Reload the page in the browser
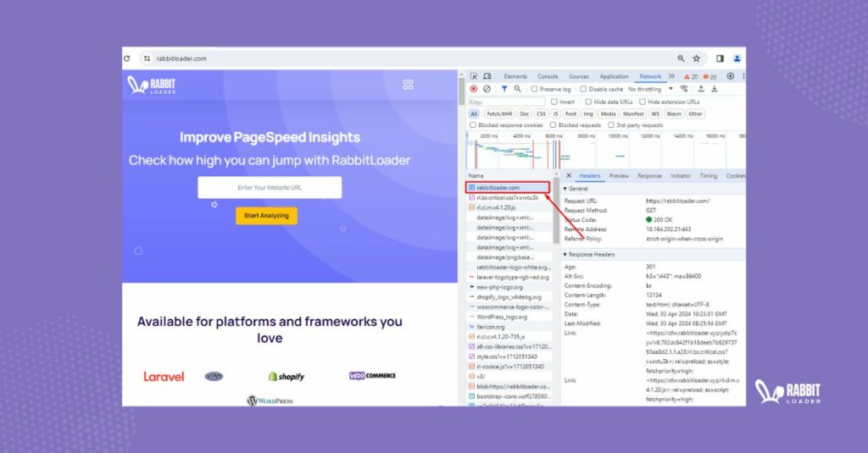The image size is (868, 453). (127, 58)
